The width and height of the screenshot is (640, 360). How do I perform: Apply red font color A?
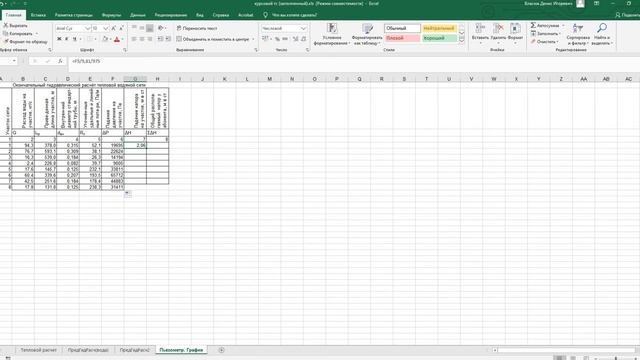pyautogui.click(x=117, y=39)
